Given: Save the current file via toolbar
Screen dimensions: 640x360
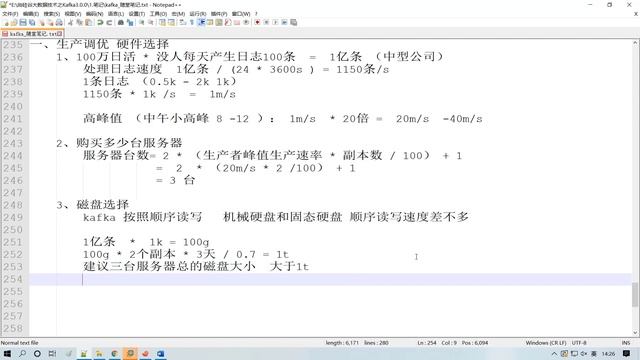Looking at the screenshot, I should pos(23,22).
